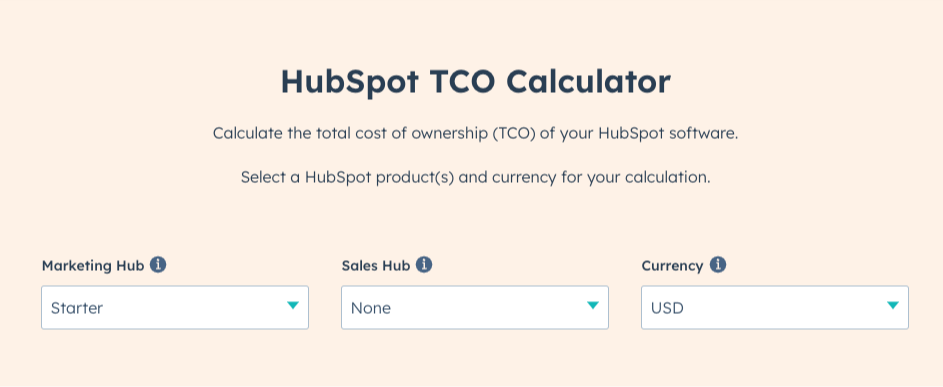Open the Sales Hub select box

(475, 308)
